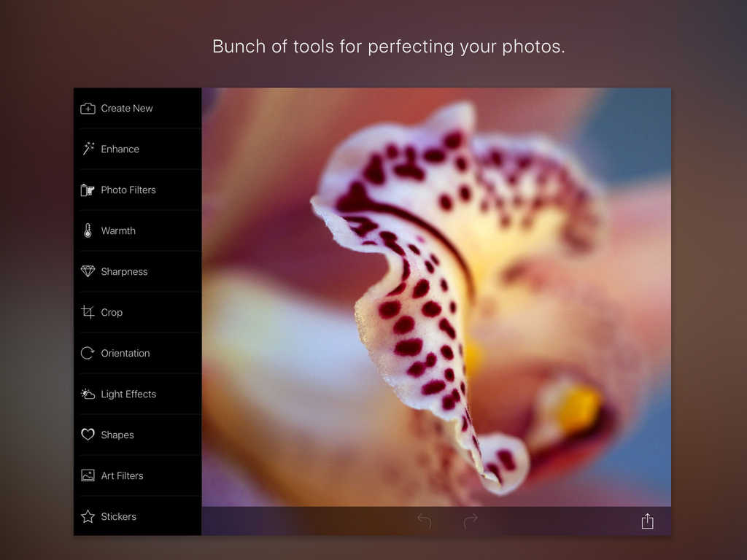Choose the Sharpness diamond icon
Viewport: 747px width, 560px height.
(88, 271)
